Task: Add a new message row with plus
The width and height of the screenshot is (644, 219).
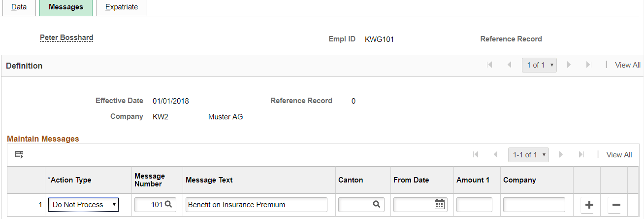Action: pos(589,205)
